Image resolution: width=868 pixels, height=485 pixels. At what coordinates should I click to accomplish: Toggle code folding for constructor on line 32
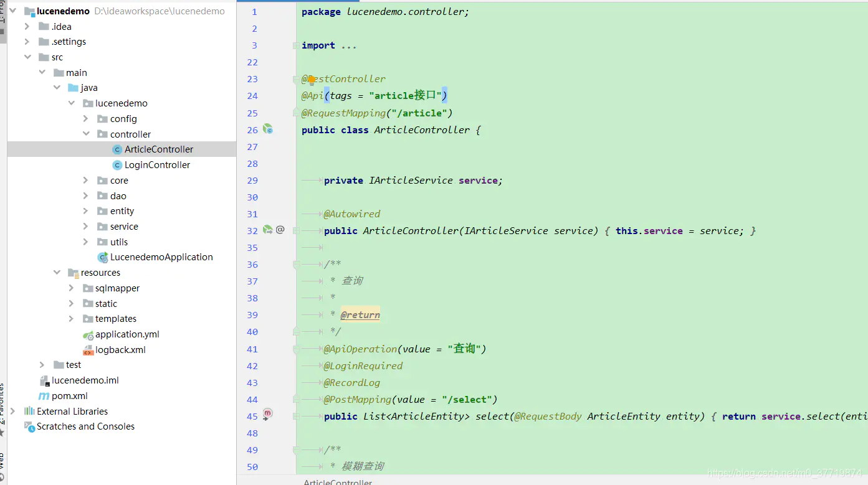click(296, 231)
